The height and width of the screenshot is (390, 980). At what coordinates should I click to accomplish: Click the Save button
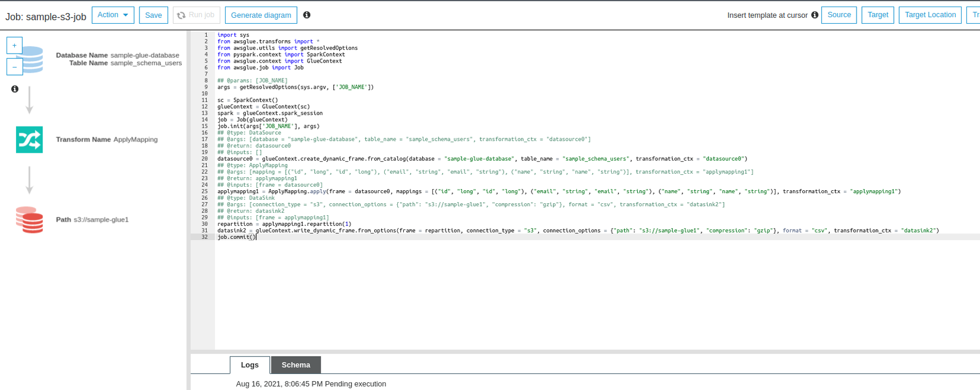tap(153, 15)
